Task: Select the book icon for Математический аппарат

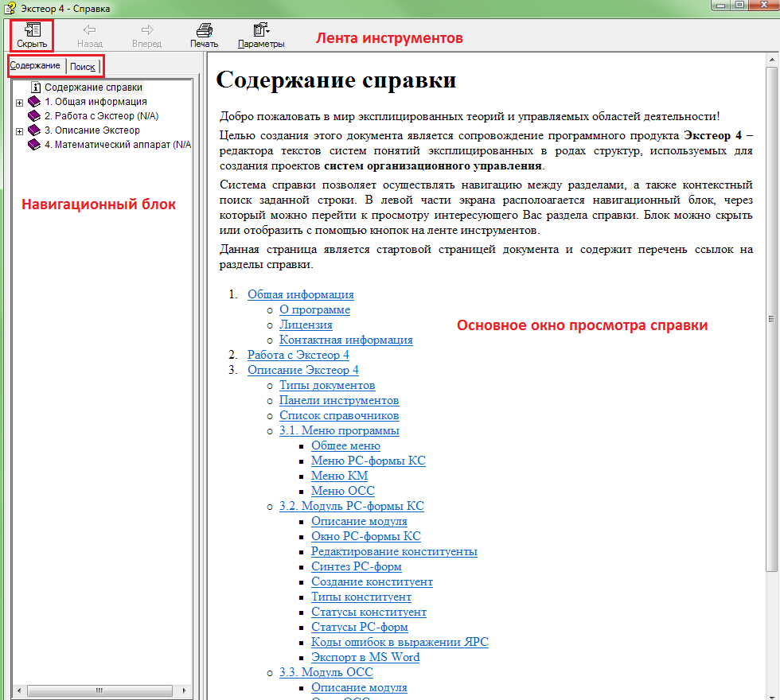Action: (33, 145)
